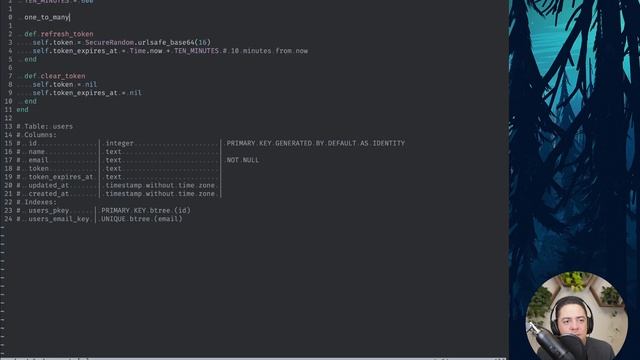Click the final 'end' on line 11
This screenshot has height=360, width=640.
tap(22, 109)
